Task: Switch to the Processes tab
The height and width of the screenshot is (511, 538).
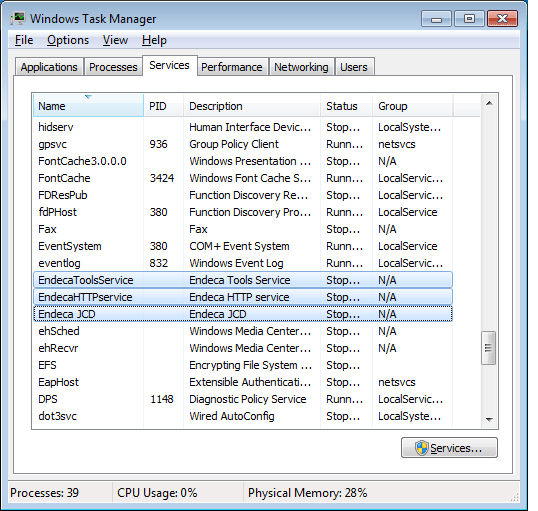Action: pos(113,67)
